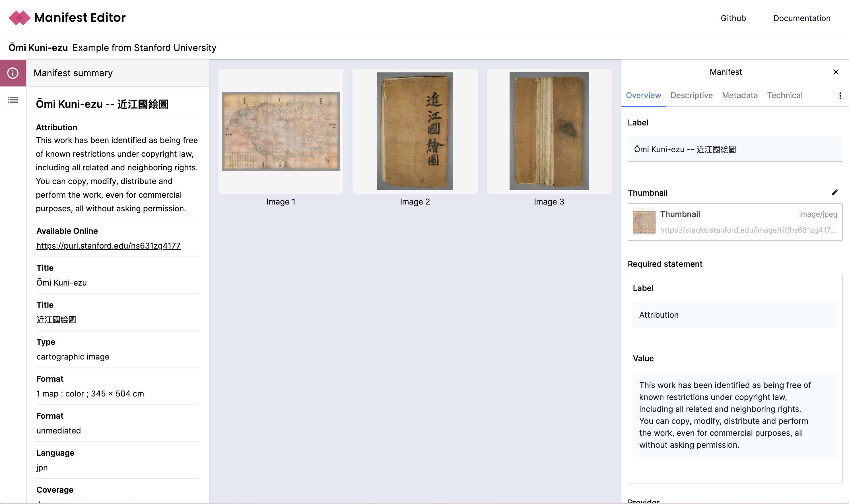Image resolution: width=849 pixels, height=504 pixels.
Task: Switch to the Metadata tab
Action: click(x=739, y=96)
